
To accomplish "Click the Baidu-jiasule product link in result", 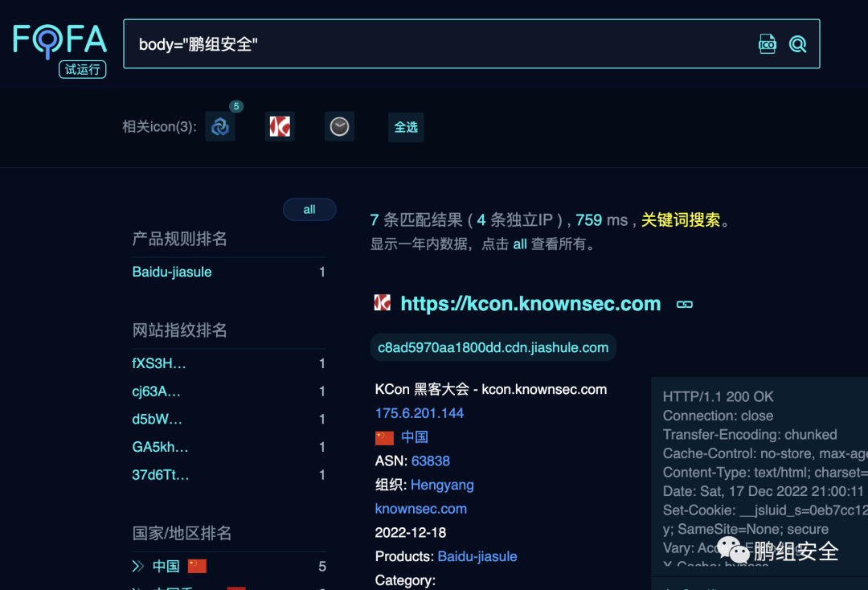I will tap(477, 556).
